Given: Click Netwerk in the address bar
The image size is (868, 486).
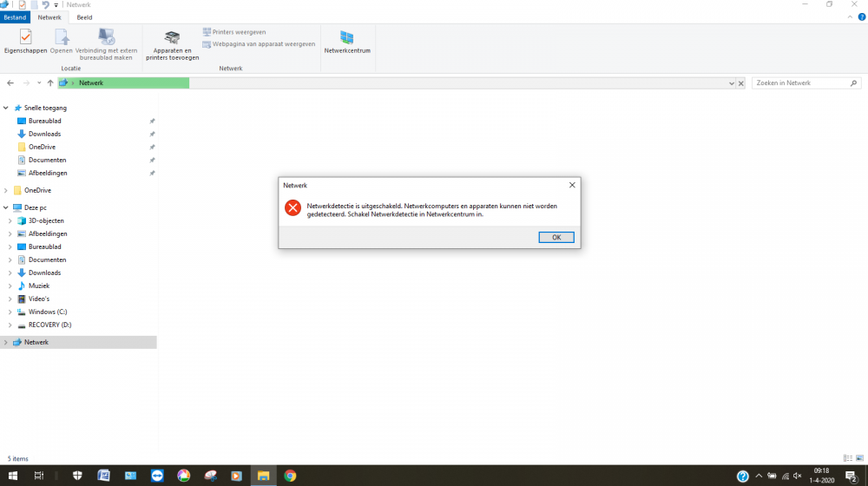Looking at the screenshot, I should tap(91, 83).
